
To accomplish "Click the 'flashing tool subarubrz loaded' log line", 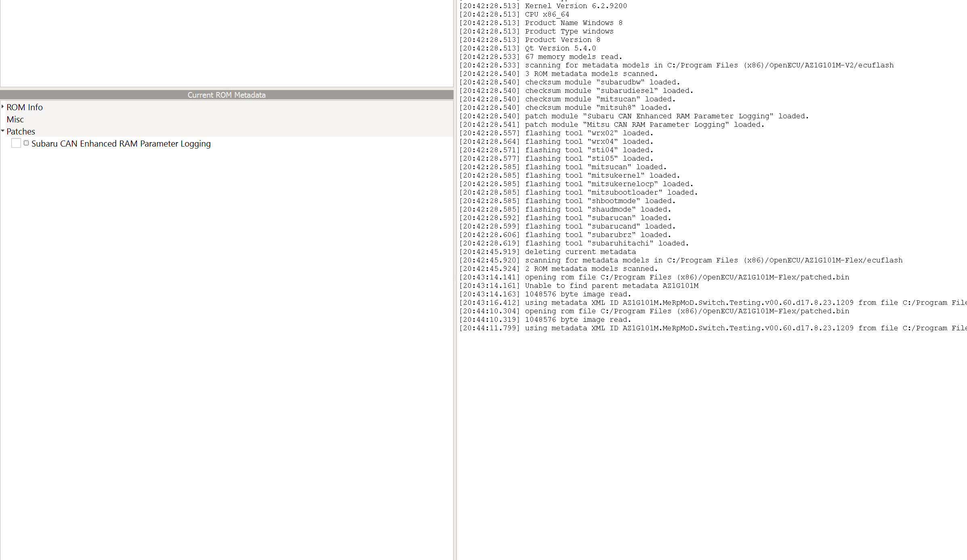I will (x=598, y=235).
